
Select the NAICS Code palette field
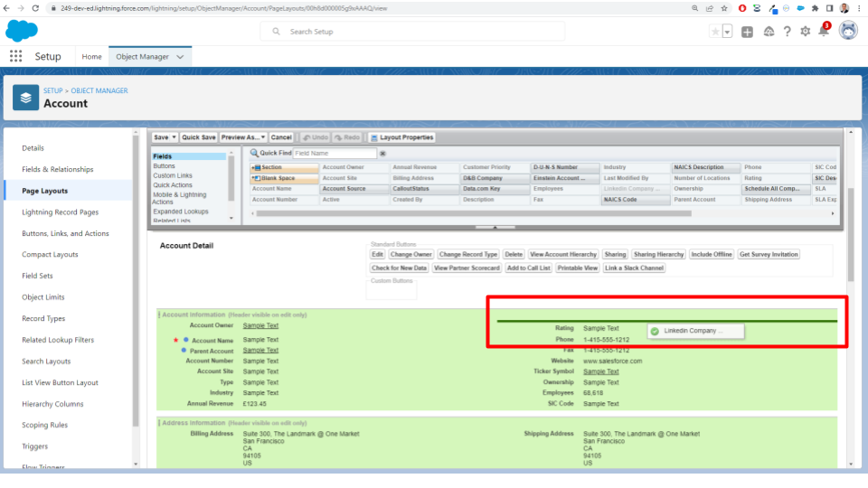(x=636, y=200)
